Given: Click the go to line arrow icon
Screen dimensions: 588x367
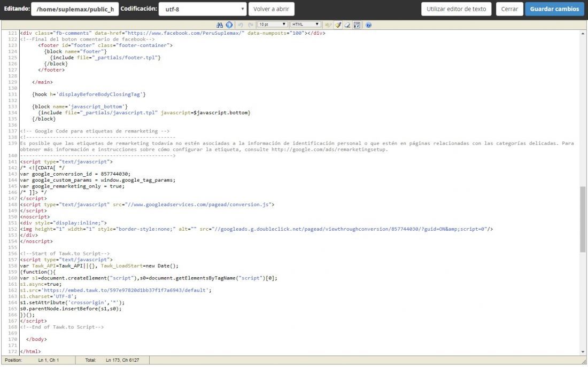Looking at the screenshot, I should pyautogui.click(x=229, y=25).
